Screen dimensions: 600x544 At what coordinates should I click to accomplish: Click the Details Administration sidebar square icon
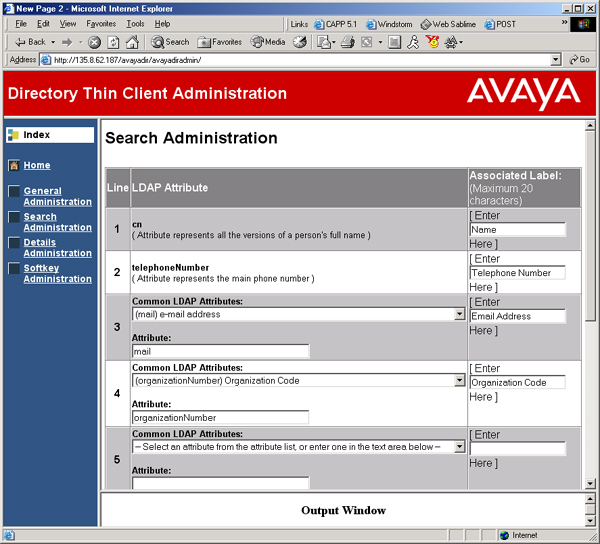point(14,242)
